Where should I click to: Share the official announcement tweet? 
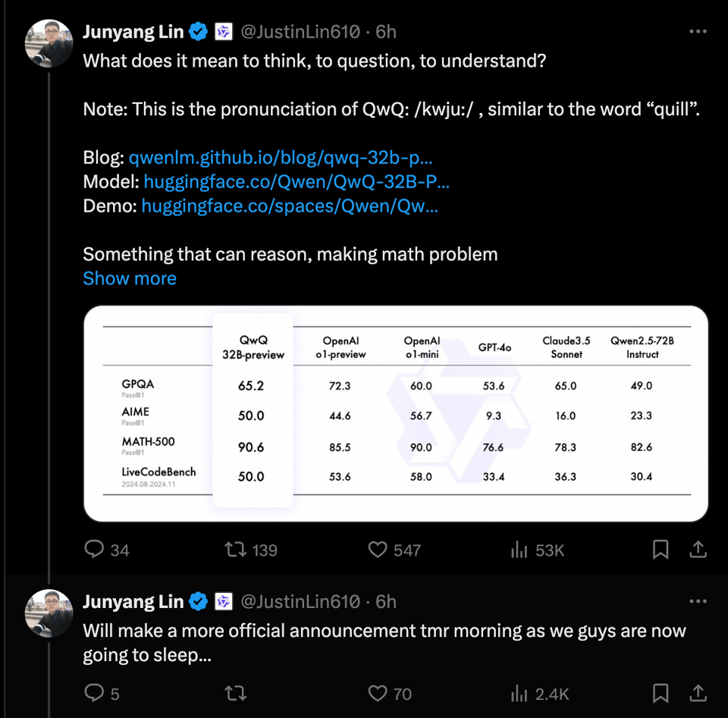698,693
